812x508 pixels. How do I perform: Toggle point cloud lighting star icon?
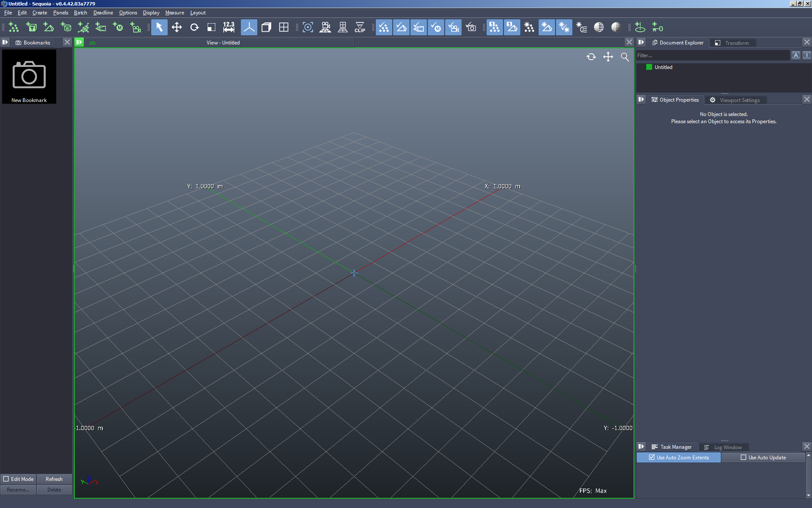click(x=529, y=28)
